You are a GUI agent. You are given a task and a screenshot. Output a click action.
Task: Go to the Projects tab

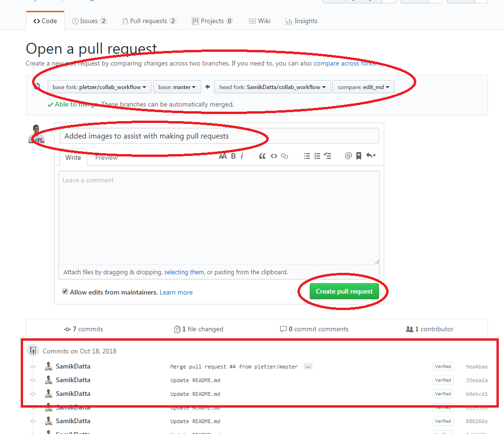tap(212, 21)
